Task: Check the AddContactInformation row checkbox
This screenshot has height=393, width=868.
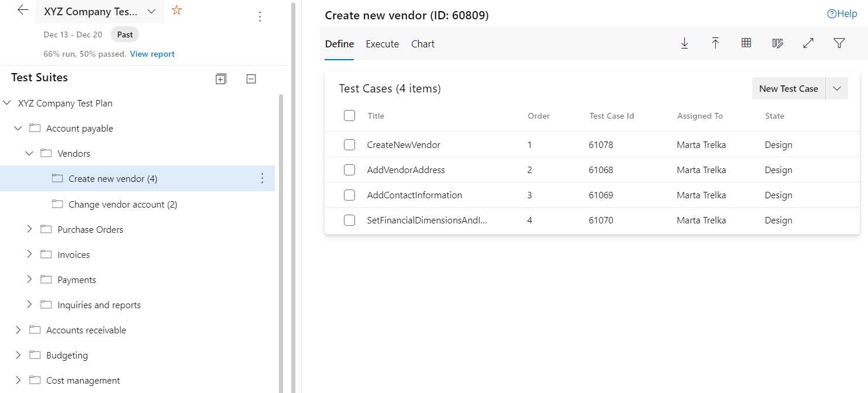Action: (350, 195)
